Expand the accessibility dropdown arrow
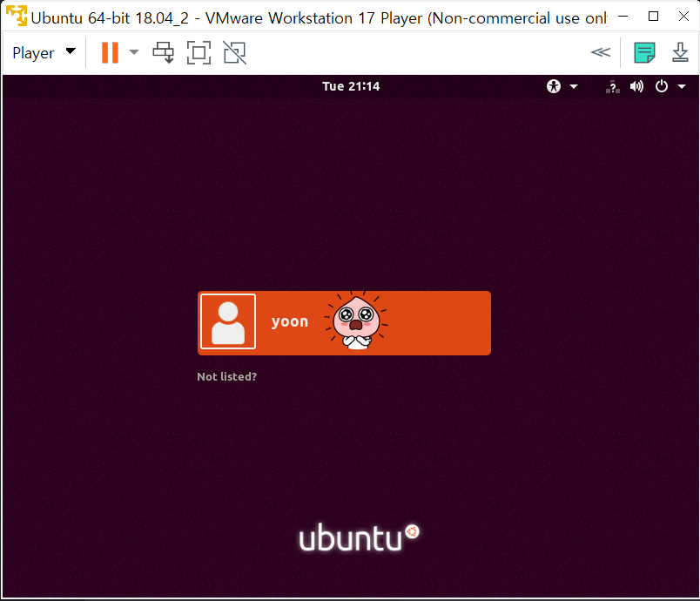Image resolution: width=700 pixels, height=601 pixels. click(574, 86)
